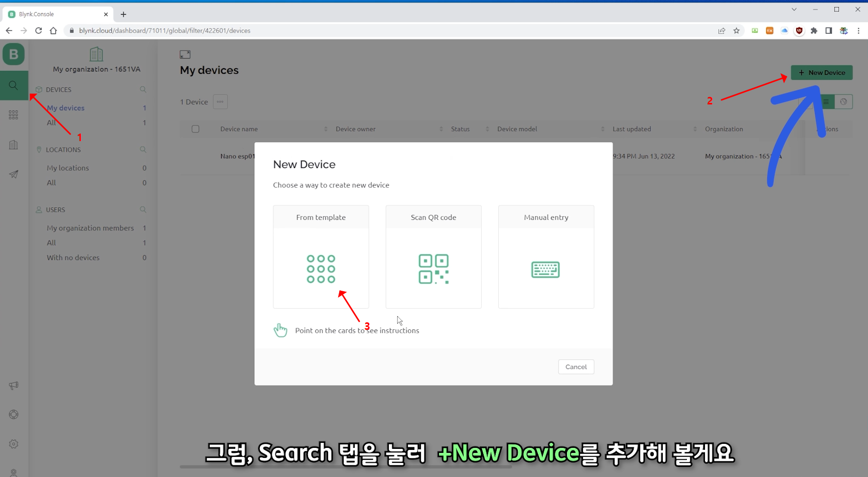Click My organization - 1651VA header
The height and width of the screenshot is (477, 868).
[x=97, y=69]
